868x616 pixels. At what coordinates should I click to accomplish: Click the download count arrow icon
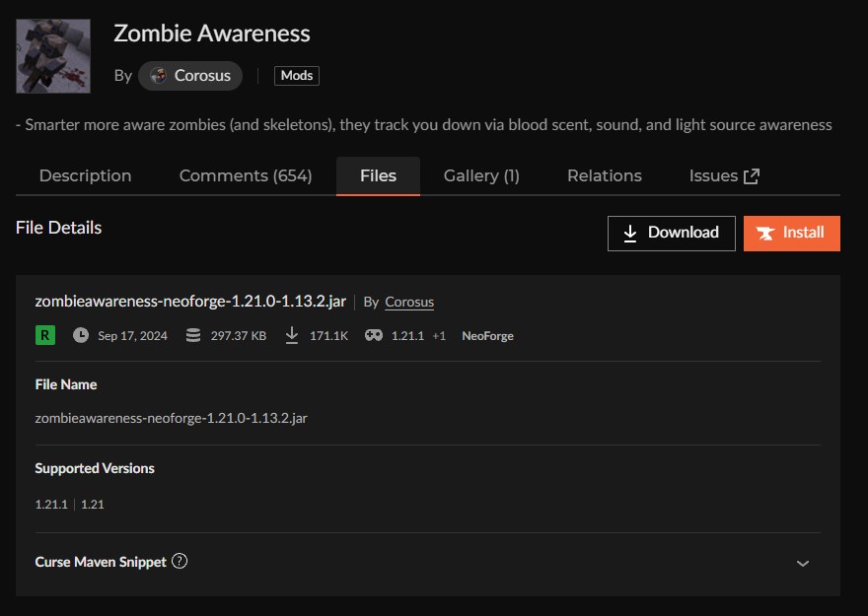pos(292,335)
